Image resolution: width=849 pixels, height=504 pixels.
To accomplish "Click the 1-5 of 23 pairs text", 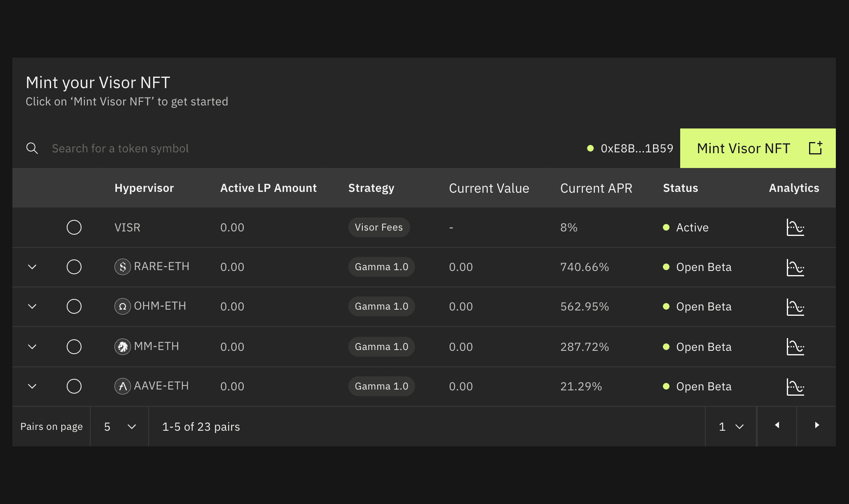I will pyautogui.click(x=201, y=427).
